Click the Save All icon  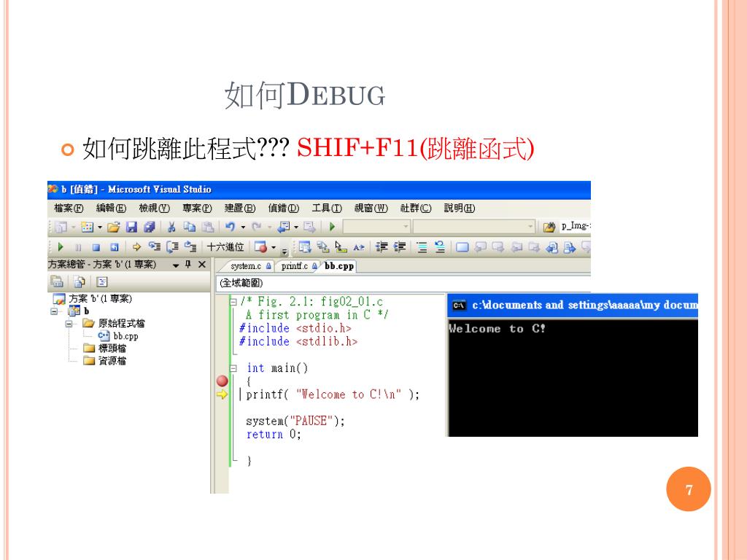pos(150,227)
